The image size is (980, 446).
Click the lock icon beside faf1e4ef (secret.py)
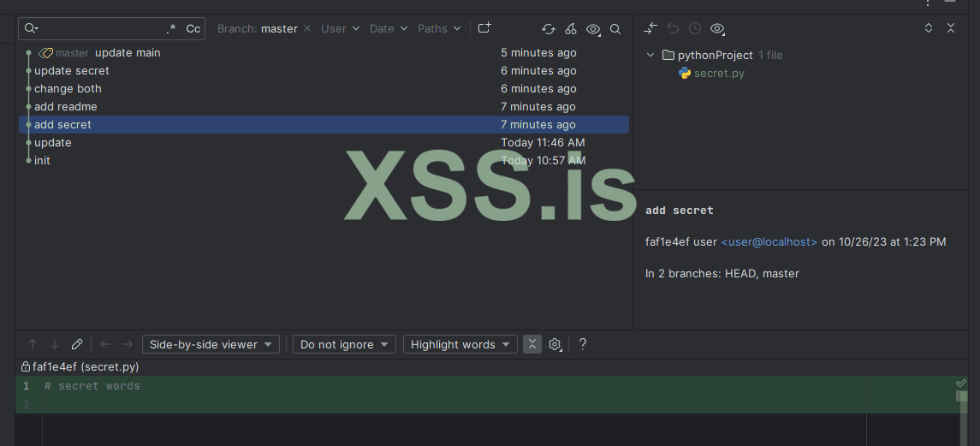[x=25, y=366]
